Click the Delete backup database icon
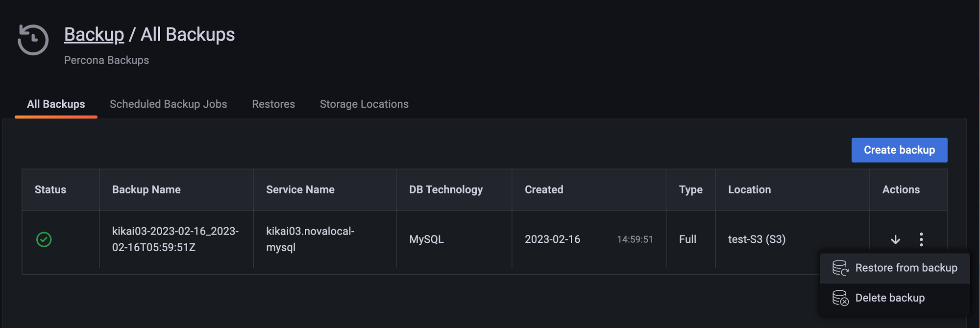The width and height of the screenshot is (980, 328). [840, 298]
